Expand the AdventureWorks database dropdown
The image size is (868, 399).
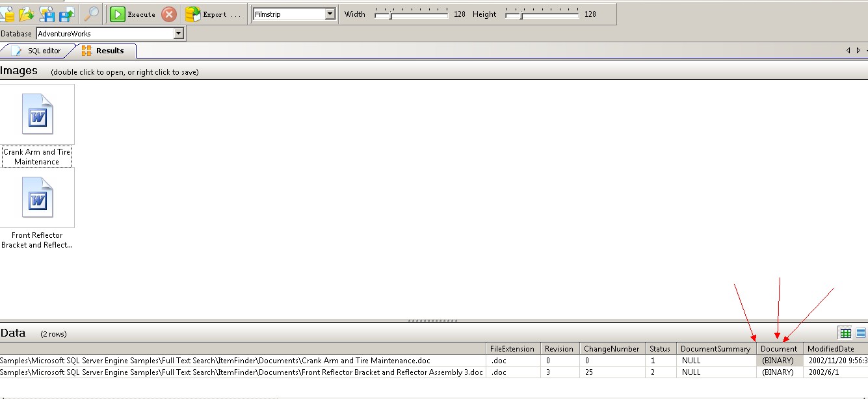(178, 34)
